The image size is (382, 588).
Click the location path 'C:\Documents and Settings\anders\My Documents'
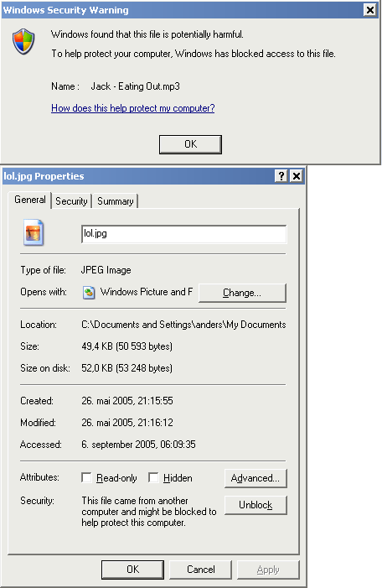point(183,325)
